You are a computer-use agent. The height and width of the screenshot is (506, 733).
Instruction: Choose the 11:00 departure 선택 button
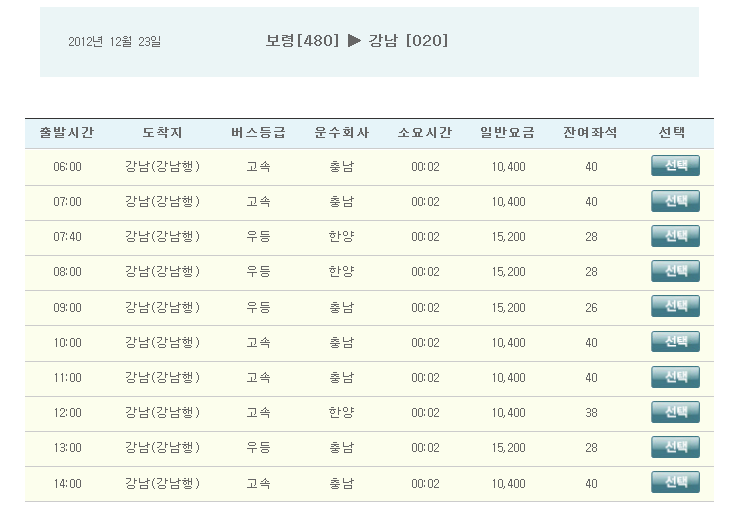point(675,377)
